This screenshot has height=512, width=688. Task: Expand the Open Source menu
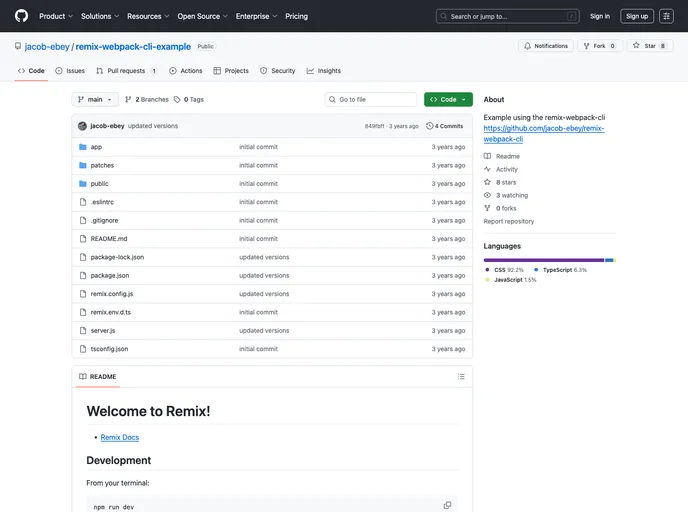tap(202, 16)
